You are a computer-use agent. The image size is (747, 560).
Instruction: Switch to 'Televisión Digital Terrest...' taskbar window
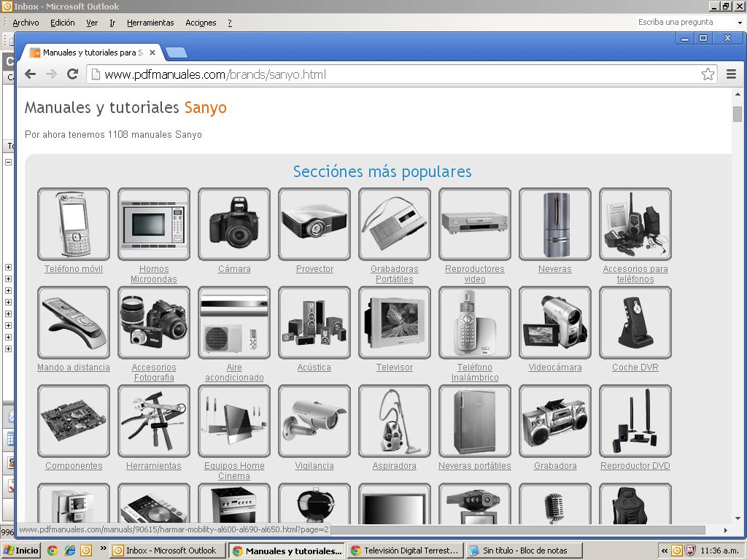(x=406, y=551)
